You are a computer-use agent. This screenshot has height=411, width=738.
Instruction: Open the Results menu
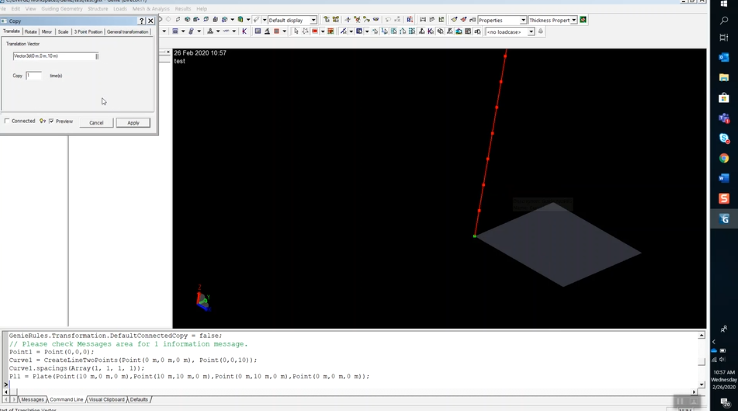183,9
